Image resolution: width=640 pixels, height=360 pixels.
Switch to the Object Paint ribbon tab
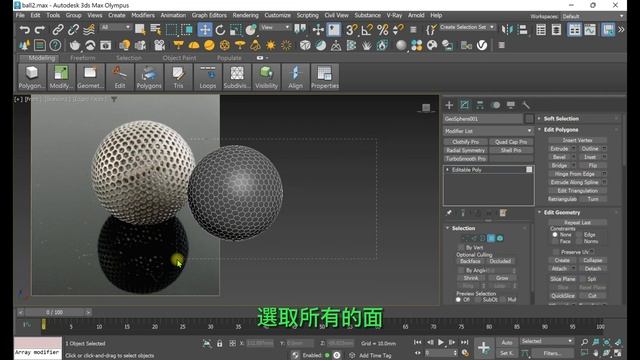179,58
